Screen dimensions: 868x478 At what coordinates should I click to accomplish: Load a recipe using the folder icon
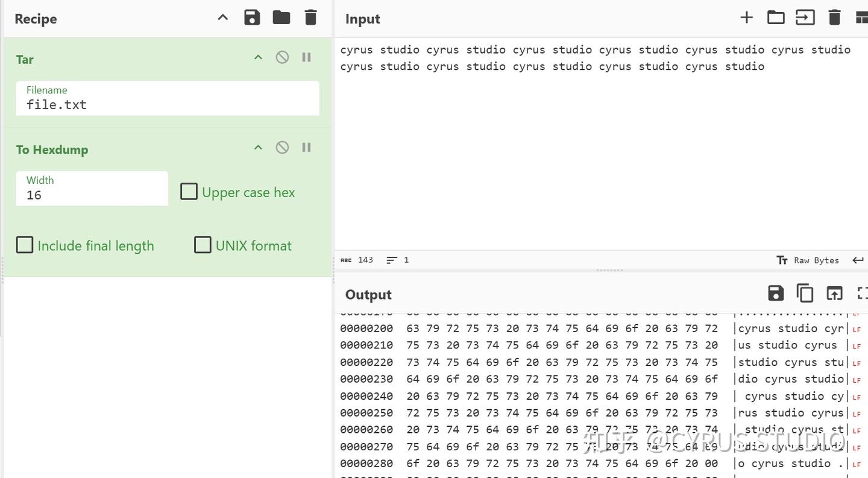[x=281, y=17]
